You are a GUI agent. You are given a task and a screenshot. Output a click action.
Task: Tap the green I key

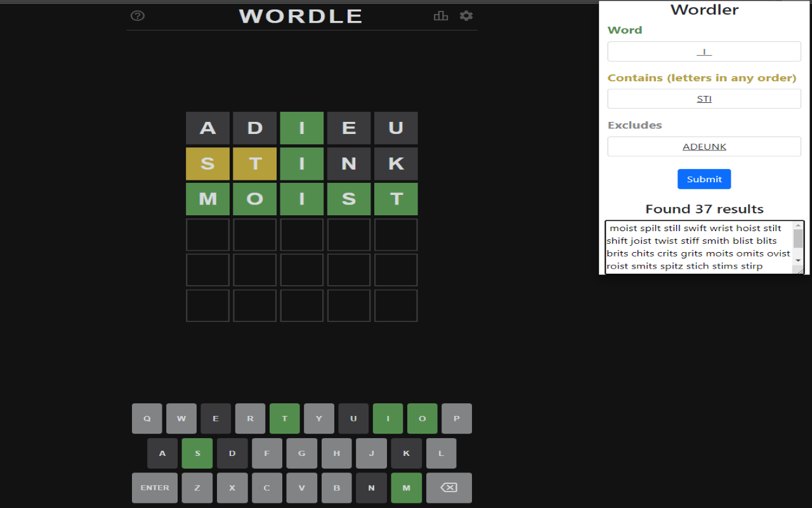coord(388,418)
